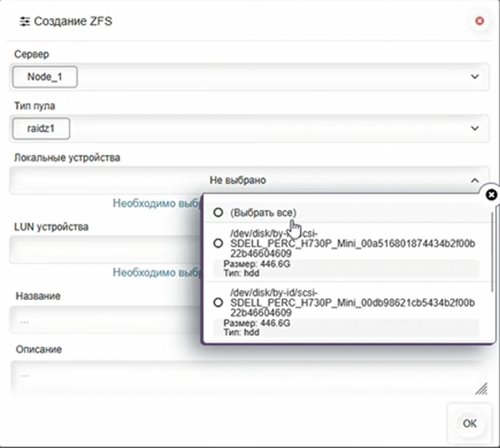
Task: Select the (Выбрать все) radio option
Action: (218, 213)
